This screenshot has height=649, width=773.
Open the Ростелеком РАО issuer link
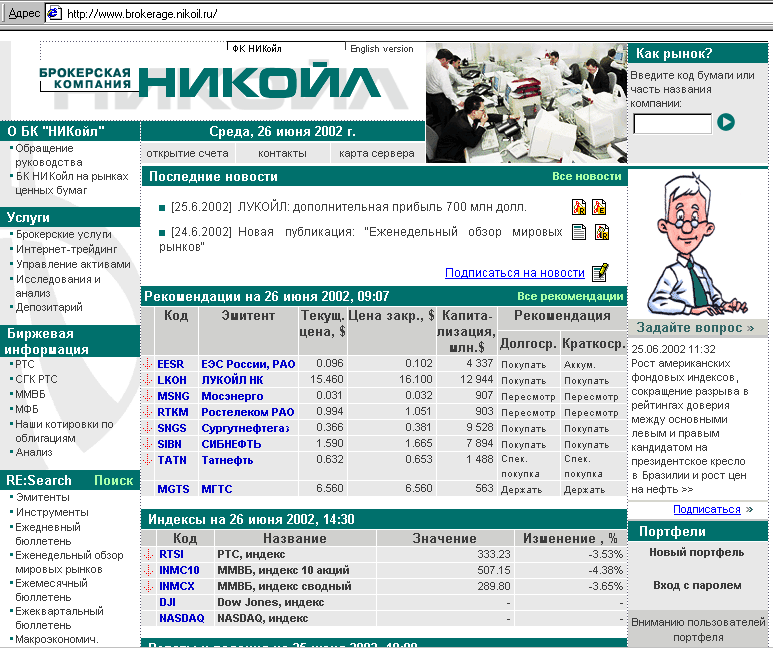247,412
